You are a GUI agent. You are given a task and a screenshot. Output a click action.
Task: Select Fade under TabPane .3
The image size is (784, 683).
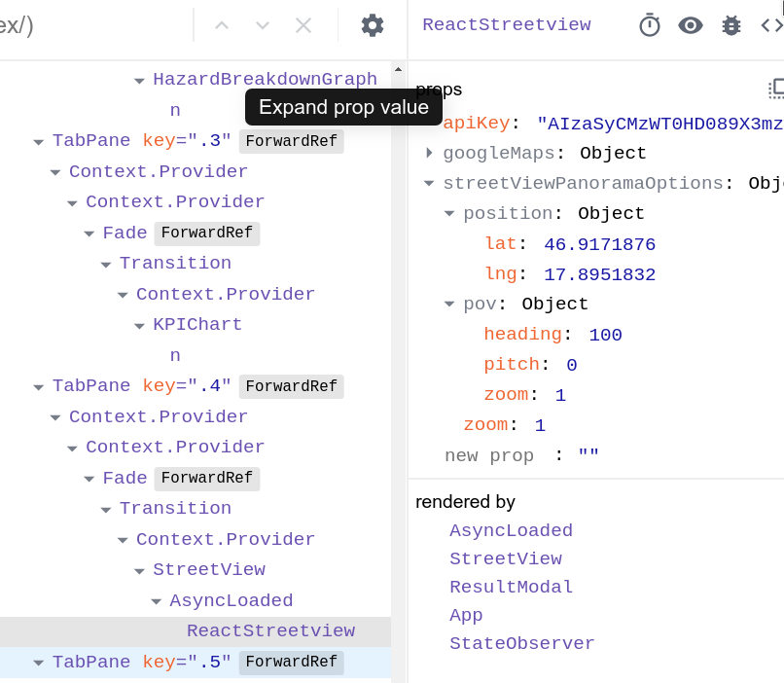pos(125,233)
